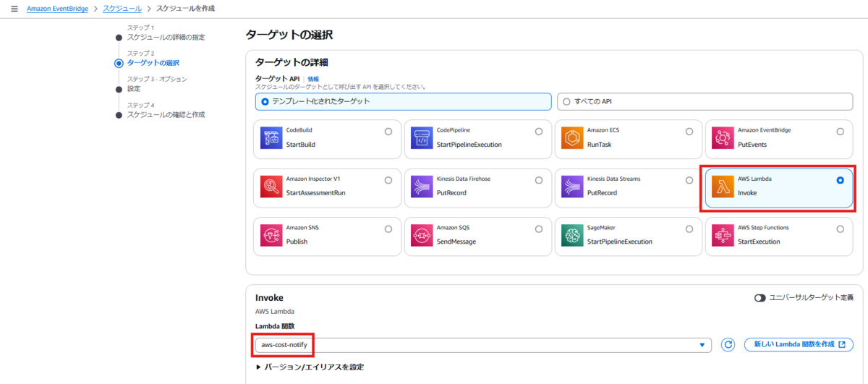Click 新しい Lambda 関数を作成 button
This screenshot has height=384, width=868.
pyautogui.click(x=799, y=345)
